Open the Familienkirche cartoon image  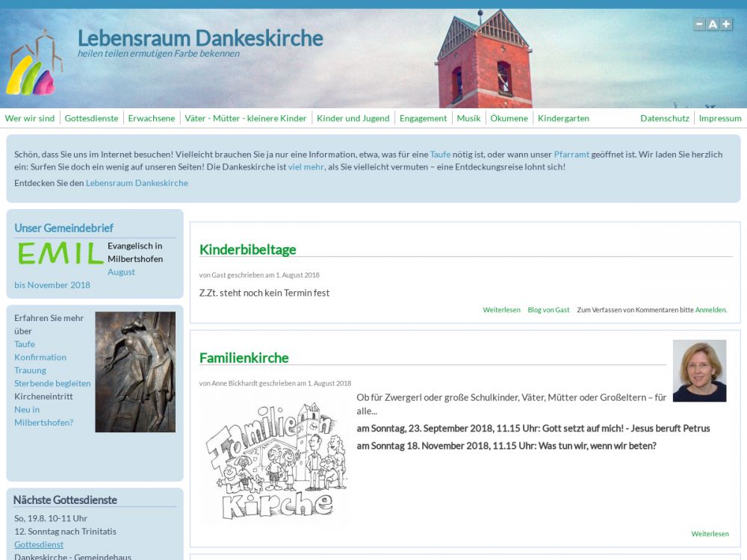[275, 461]
